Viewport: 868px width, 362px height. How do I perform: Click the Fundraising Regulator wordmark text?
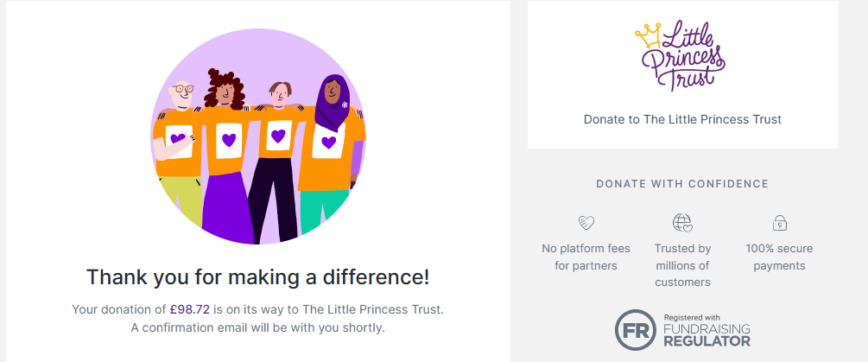pyautogui.click(x=706, y=330)
